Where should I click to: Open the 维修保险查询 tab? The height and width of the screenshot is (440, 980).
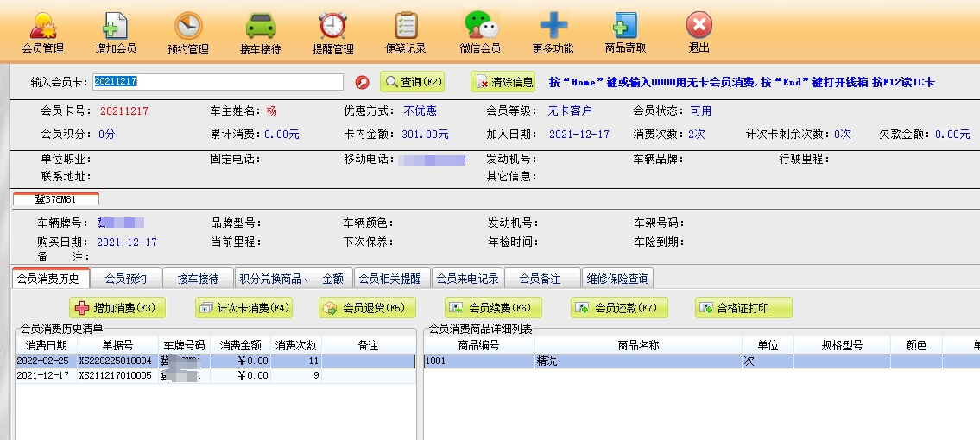click(619, 279)
